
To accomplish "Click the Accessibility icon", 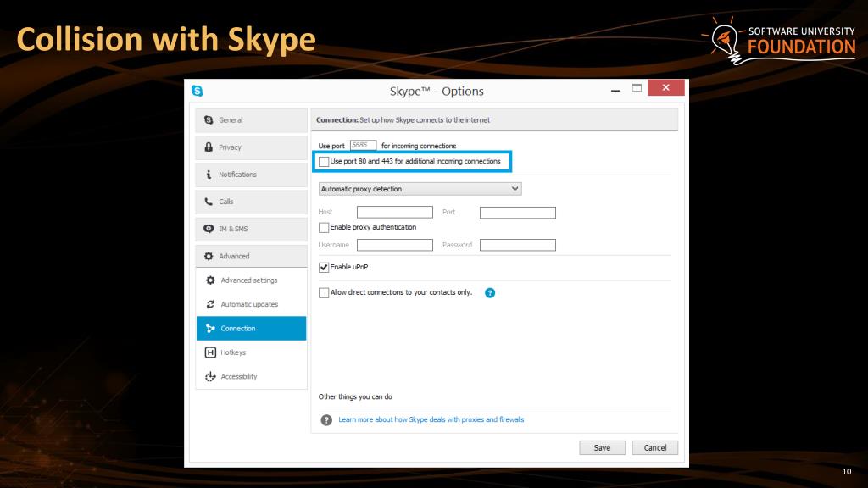I will (210, 377).
